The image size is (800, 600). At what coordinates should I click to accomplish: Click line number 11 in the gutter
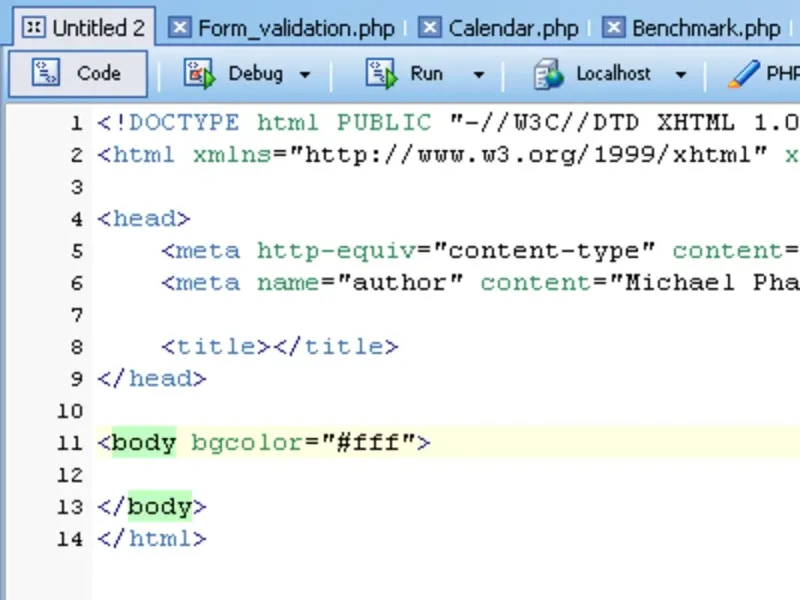point(70,443)
